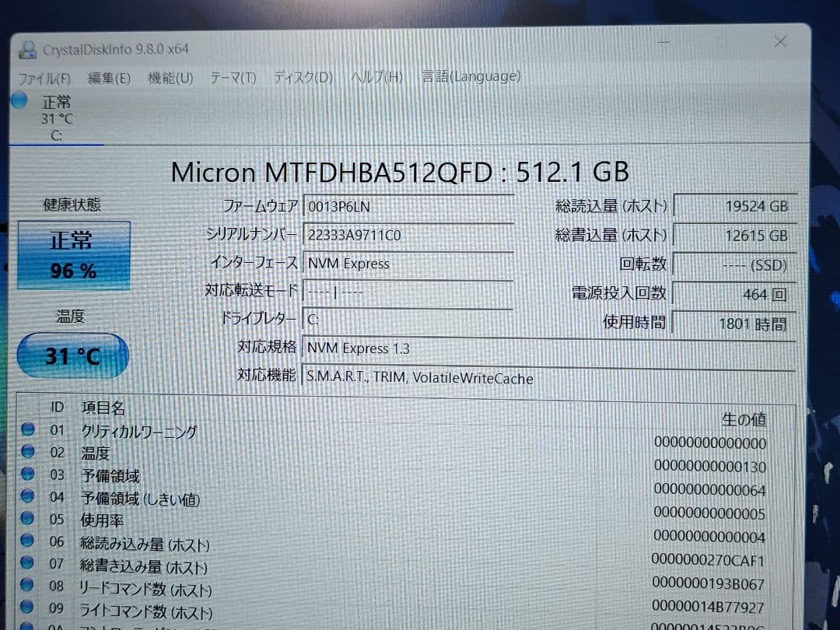Screen dimensions: 840x630
Task: Select the 02 温度 attribute name
Action: click(96, 453)
